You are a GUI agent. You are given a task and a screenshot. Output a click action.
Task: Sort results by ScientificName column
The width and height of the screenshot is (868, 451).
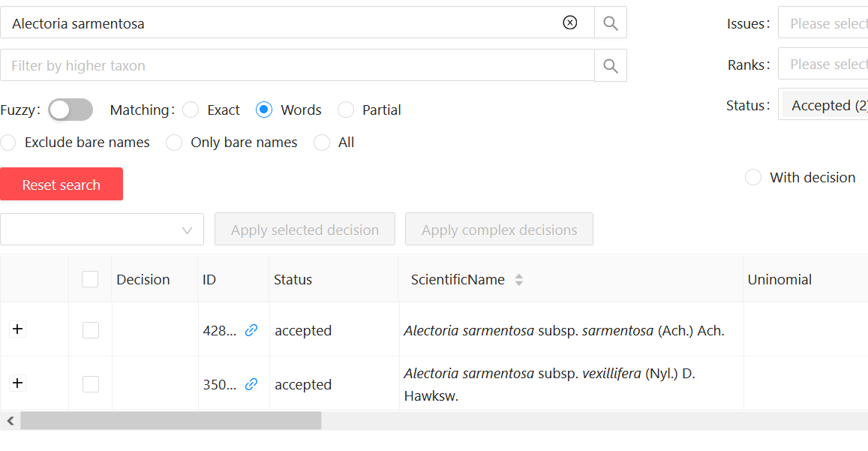point(518,279)
